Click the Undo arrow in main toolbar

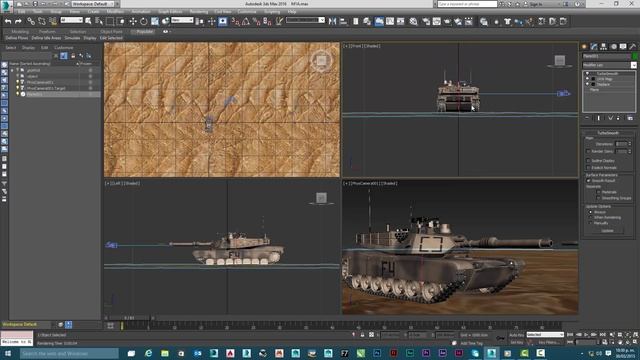click(8, 21)
